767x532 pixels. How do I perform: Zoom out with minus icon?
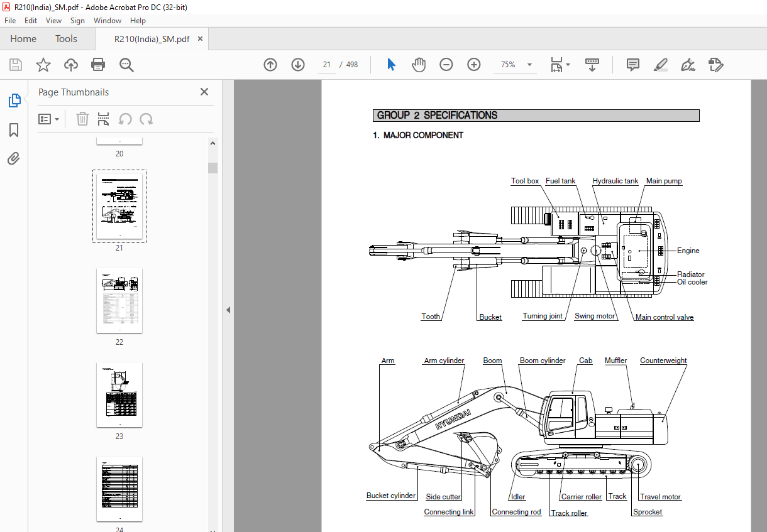tap(446, 65)
